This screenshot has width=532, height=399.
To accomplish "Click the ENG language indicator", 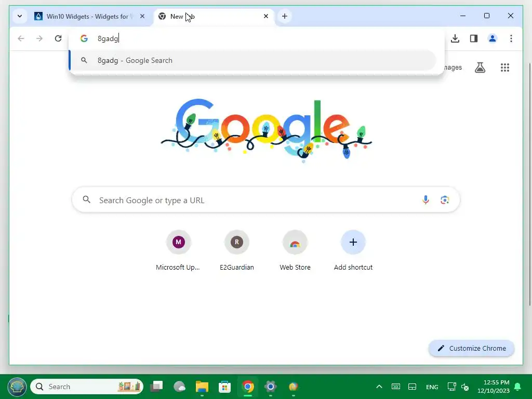I will pyautogui.click(x=432, y=387).
